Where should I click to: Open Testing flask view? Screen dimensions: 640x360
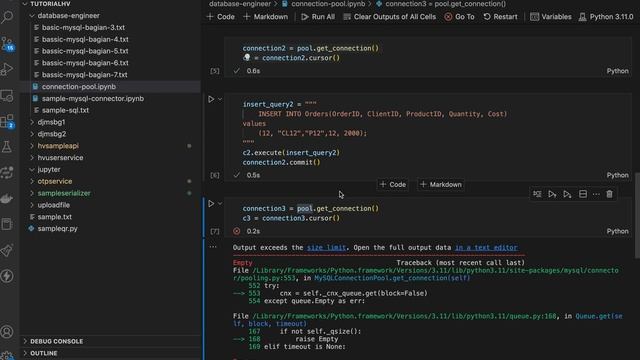(x=7, y=147)
